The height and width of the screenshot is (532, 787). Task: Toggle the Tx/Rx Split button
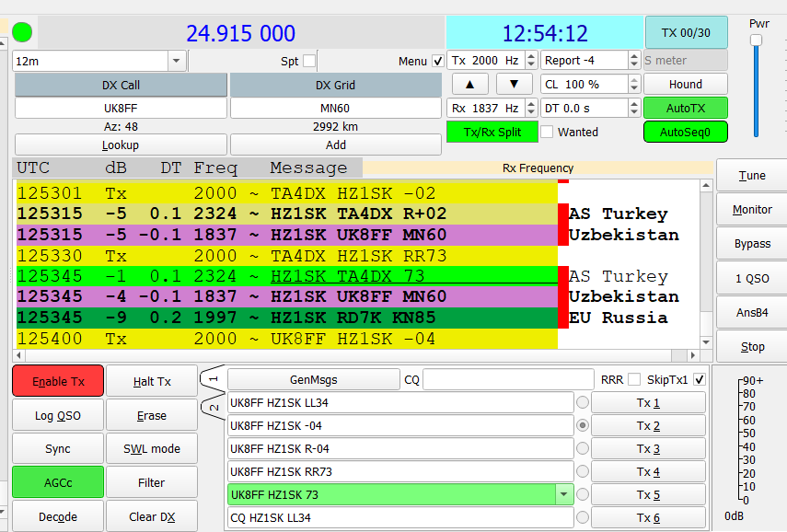pyautogui.click(x=492, y=132)
